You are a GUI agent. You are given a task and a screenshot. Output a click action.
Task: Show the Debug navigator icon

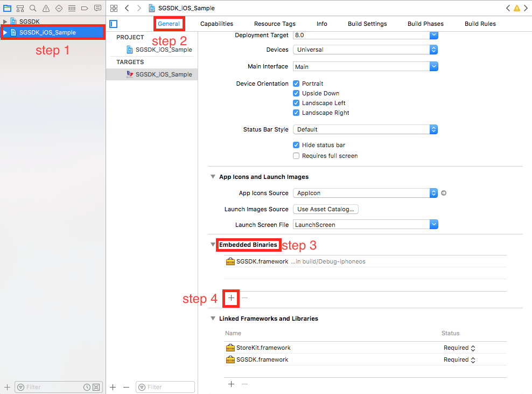coord(72,8)
